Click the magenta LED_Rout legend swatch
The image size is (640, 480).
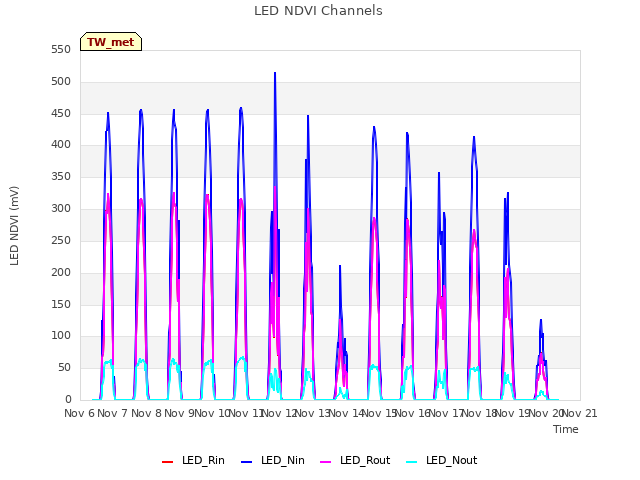[326, 462]
